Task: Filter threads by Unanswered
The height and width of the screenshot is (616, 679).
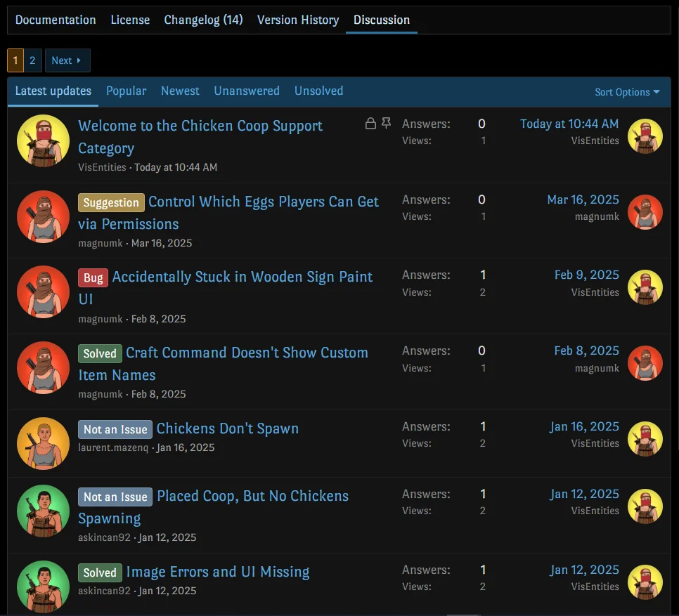Action: click(x=247, y=91)
